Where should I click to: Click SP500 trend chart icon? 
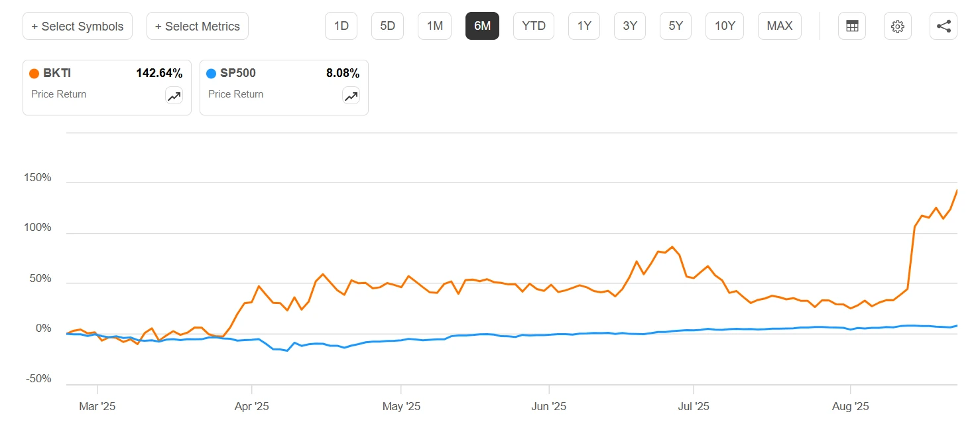[x=351, y=96]
